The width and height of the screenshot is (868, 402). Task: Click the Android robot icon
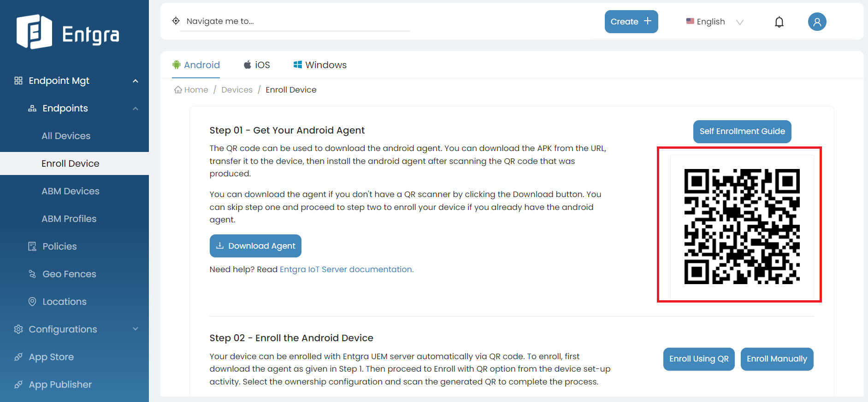tap(177, 65)
